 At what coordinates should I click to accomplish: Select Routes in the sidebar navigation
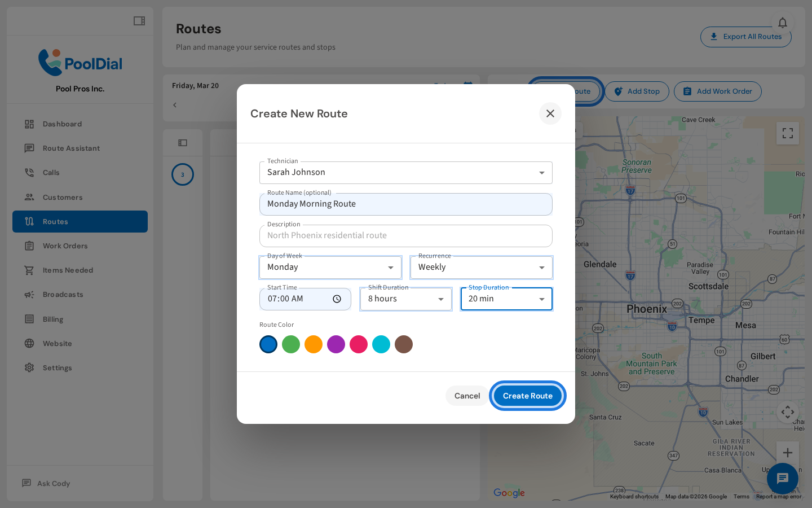click(x=55, y=221)
